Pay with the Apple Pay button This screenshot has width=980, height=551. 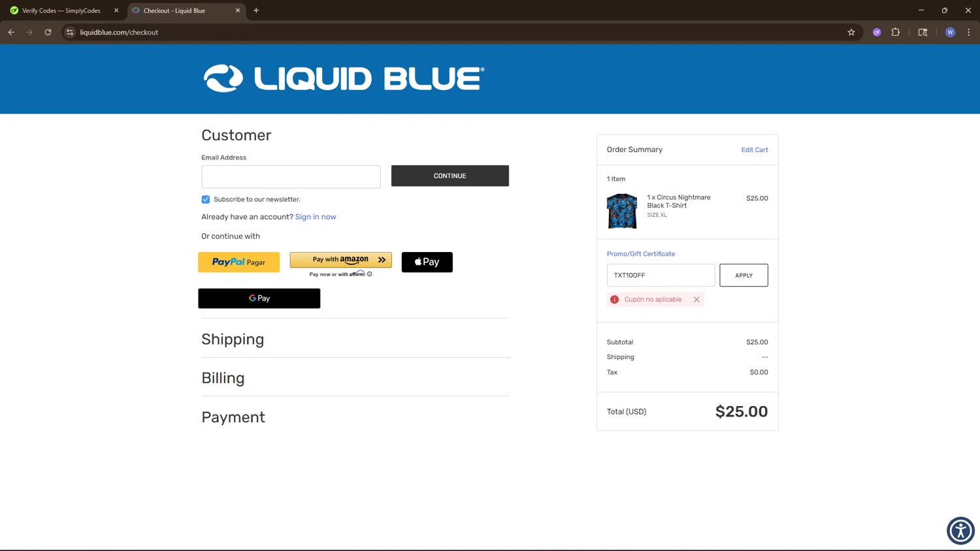pos(427,262)
